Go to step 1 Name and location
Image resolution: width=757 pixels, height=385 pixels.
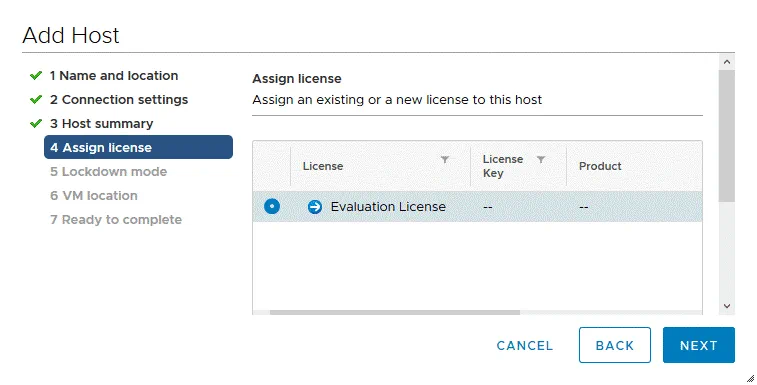(114, 76)
